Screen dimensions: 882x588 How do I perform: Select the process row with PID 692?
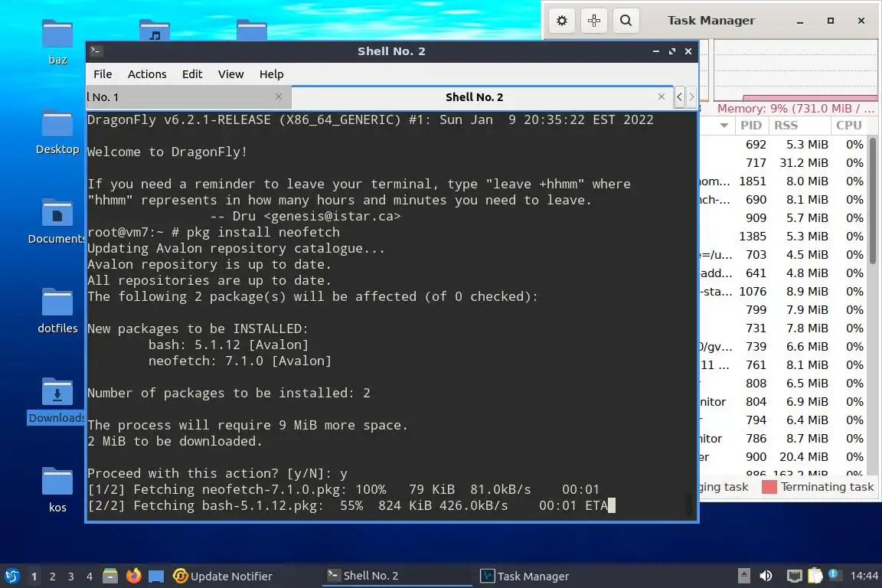[782, 145]
